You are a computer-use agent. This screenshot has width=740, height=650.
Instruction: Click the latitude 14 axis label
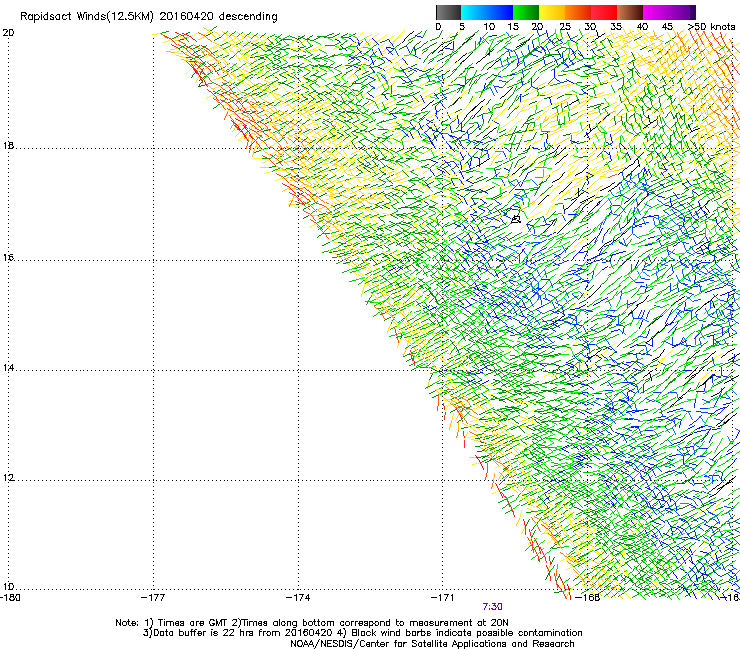(x=8, y=368)
